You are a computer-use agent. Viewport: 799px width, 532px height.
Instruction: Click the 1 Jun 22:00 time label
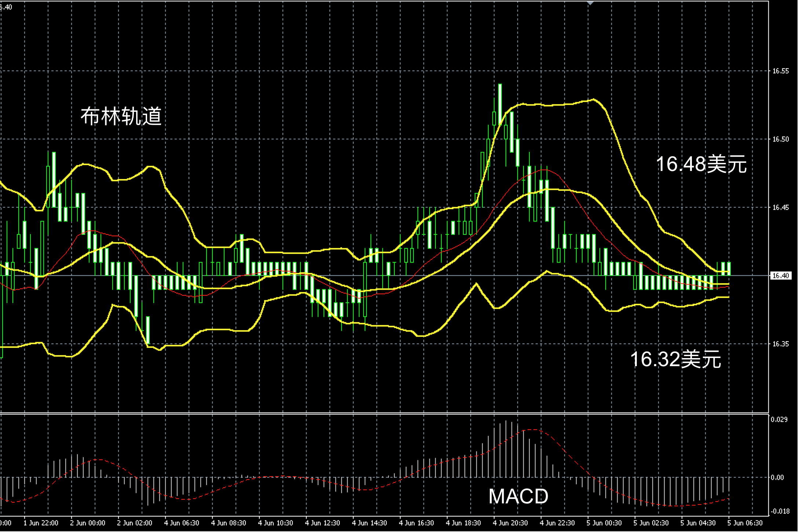41,523
